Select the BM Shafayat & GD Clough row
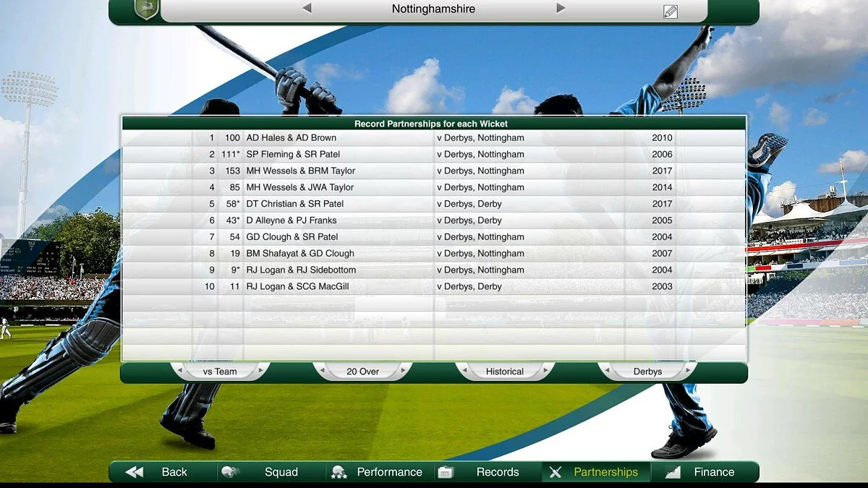Screen dimensions: 868x488 point(433,254)
